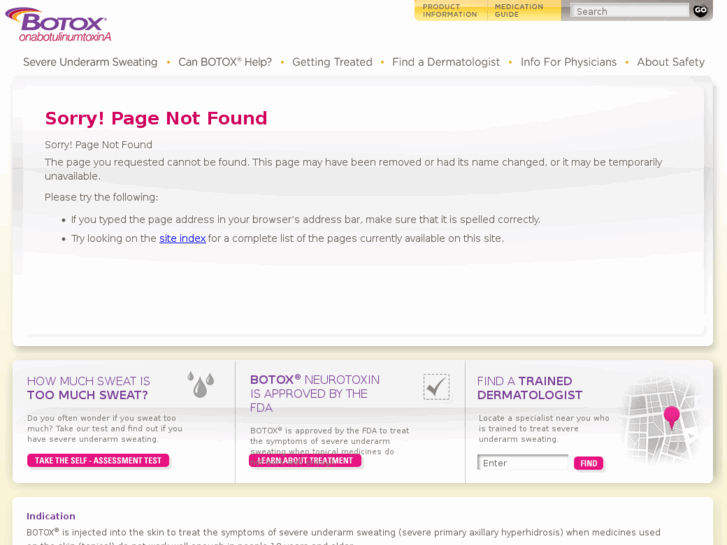Open Can BOTOX Help? menu
The width and height of the screenshot is (727, 545).
pos(225,62)
